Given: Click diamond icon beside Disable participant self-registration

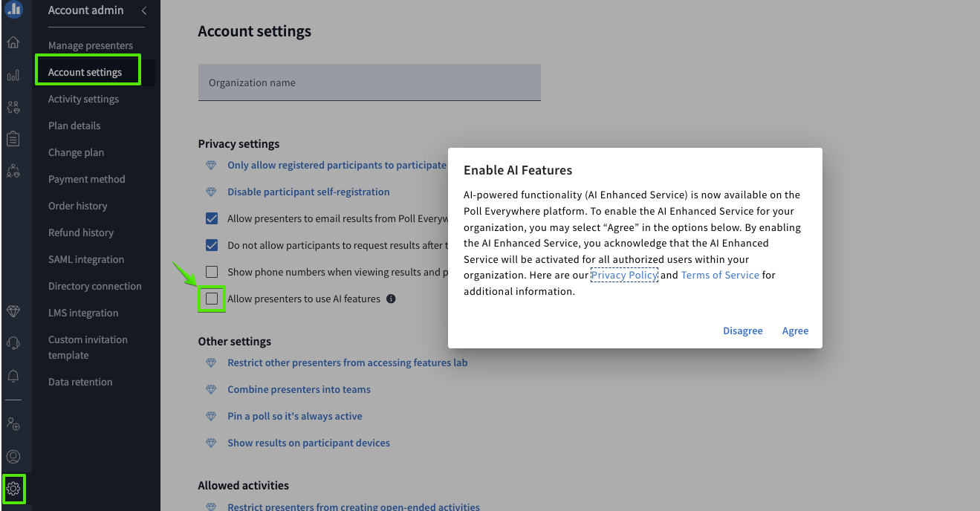Looking at the screenshot, I should pyautogui.click(x=212, y=192).
